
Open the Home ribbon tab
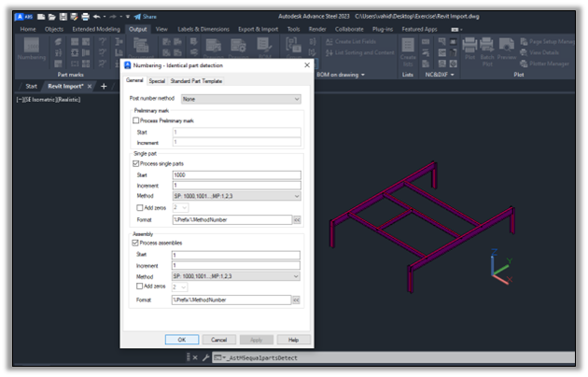(x=28, y=29)
